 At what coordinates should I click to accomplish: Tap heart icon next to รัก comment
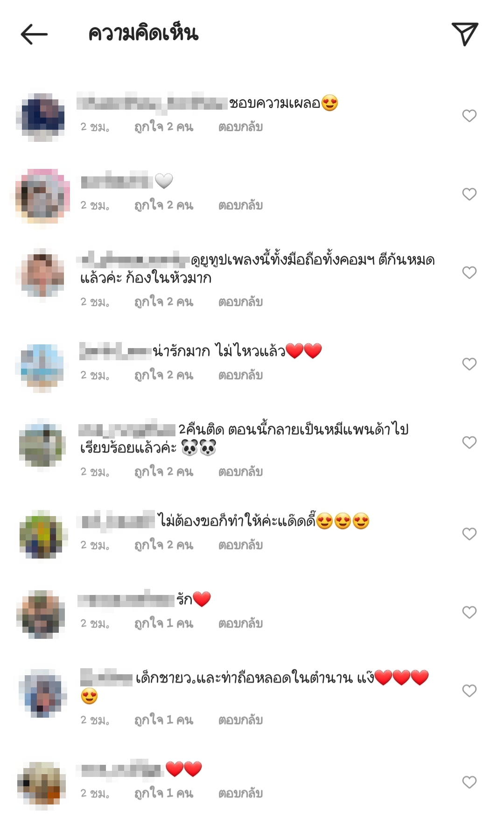point(469,612)
